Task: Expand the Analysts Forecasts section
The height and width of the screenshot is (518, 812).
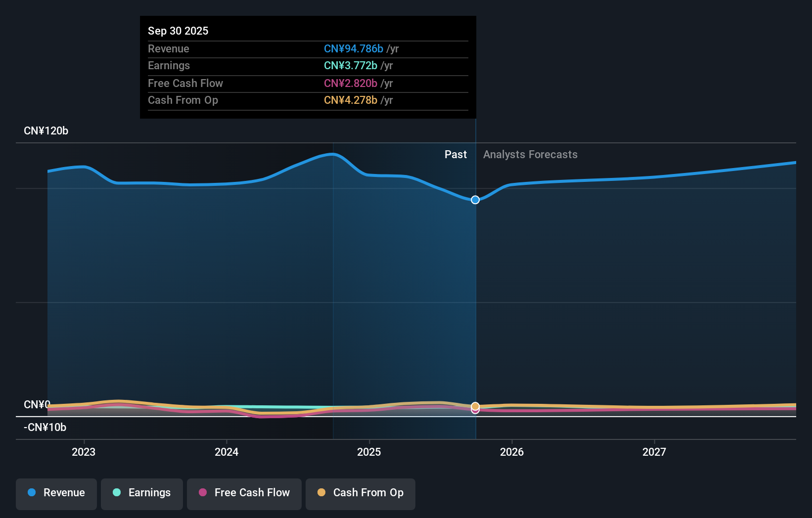Action: click(530, 154)
